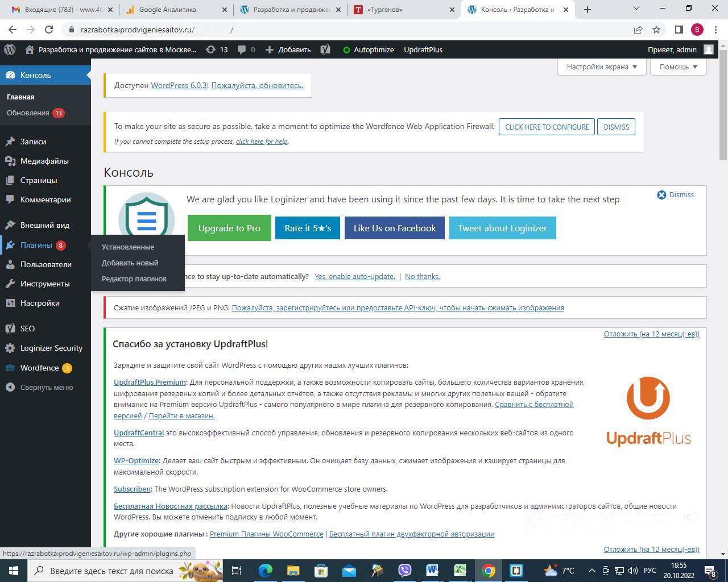The width and height of the screenshot is (728, 582).
Task: Open Chrome tab search chevron
Action: (636, 9)
